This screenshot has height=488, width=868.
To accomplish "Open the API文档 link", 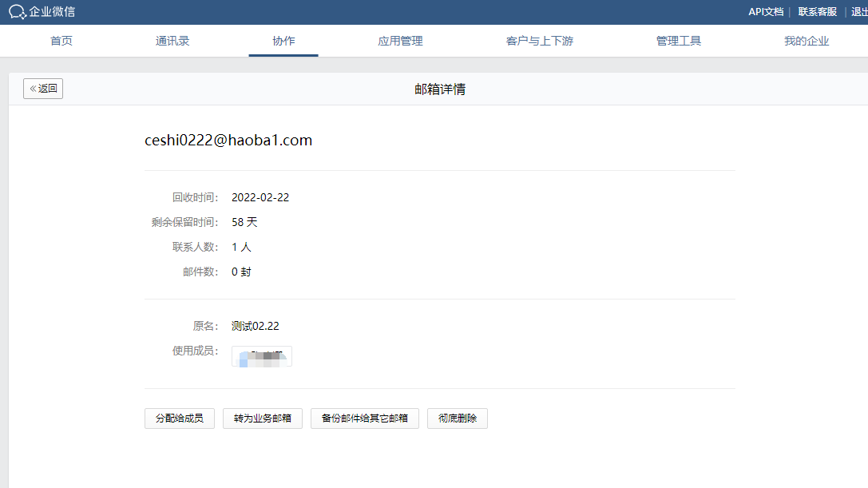I will tap(765, 12).
